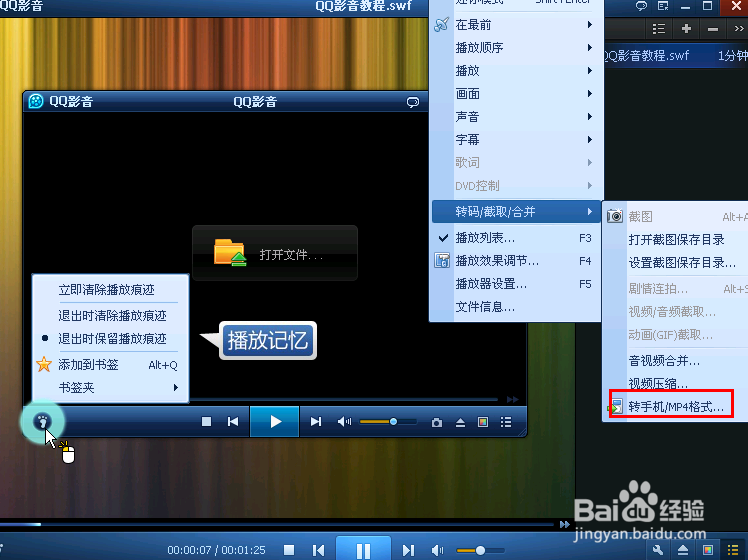
Task: Skip to next item in main bottom bar
Action: [x=408, y=550]
